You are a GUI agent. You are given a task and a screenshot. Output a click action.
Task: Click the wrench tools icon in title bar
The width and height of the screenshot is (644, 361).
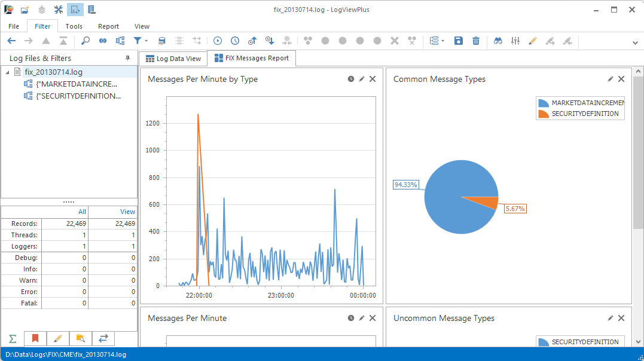pos(59,10)
